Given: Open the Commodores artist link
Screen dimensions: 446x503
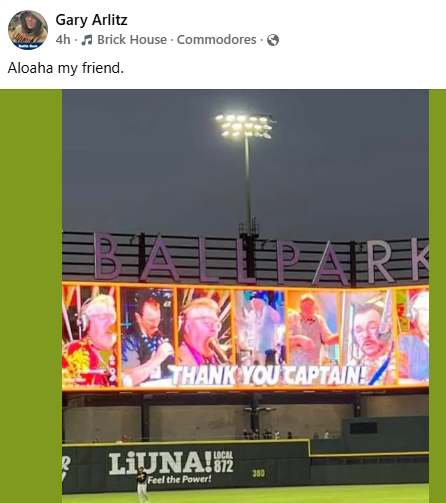Looking at the screenshot, I should pos(216,40).
